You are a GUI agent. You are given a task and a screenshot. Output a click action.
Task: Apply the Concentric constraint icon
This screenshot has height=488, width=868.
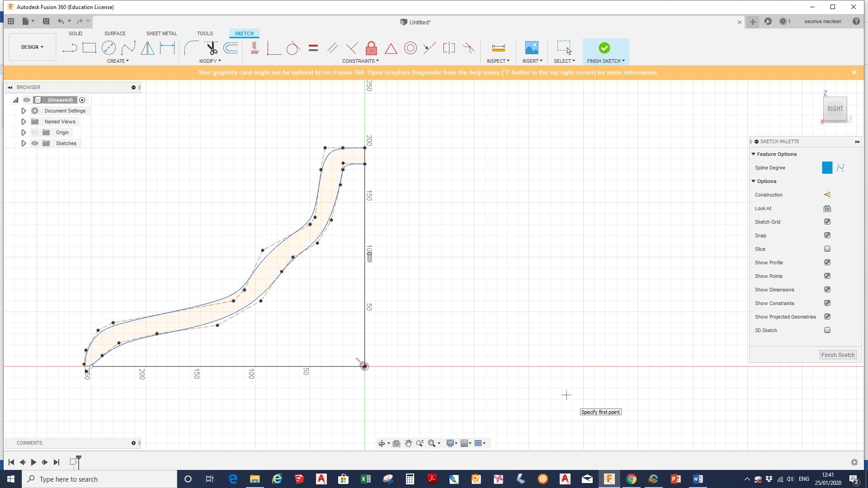(x=410, y=48)
